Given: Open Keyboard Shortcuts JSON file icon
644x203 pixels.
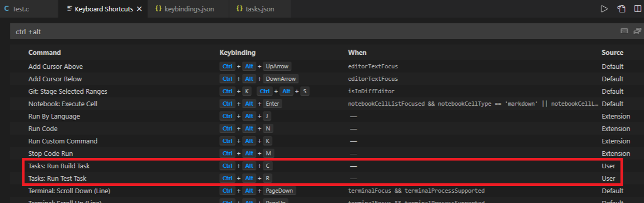Looking at the screenshot, I should [x=621, y=9].
